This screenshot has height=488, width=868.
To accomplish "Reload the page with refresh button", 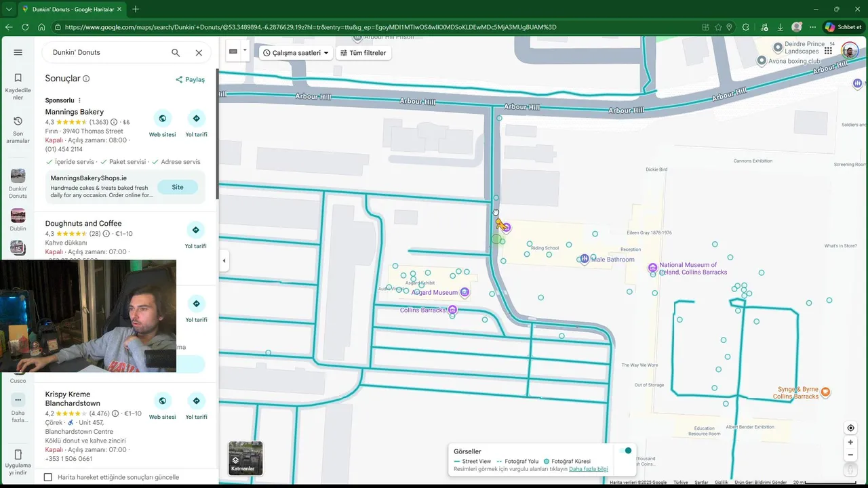I will [25, 27].
